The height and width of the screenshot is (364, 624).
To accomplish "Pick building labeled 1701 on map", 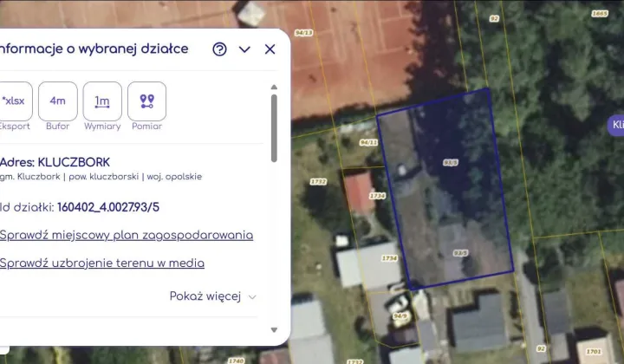I will pos(594,352).
